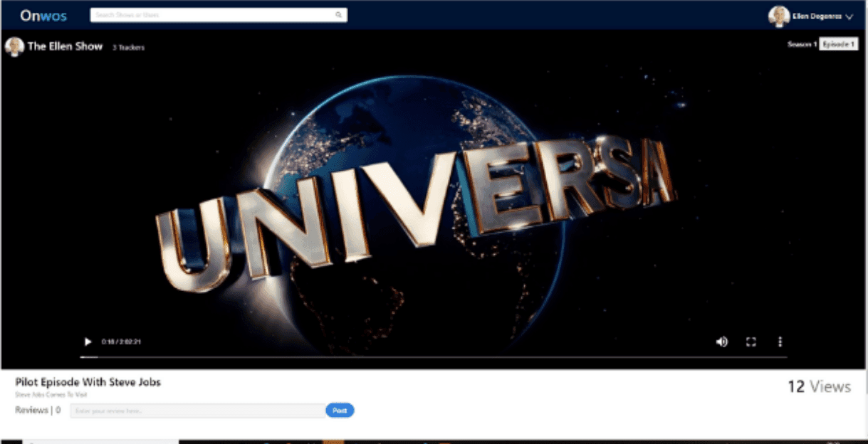
Task: Click the Ellen Degeneres username
Action: [817, 16]
